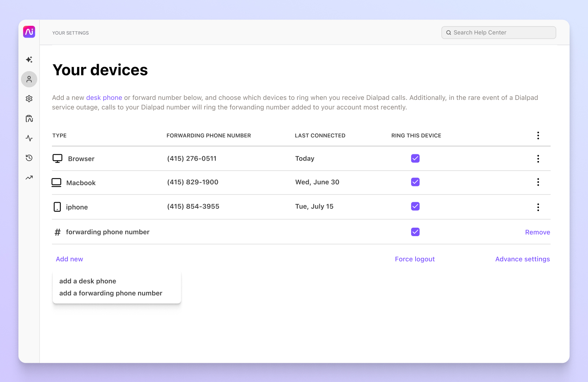This screenshot has height=382, width=588.
Task: Open the settings gear sidebar icon
Action: [29, 99]
